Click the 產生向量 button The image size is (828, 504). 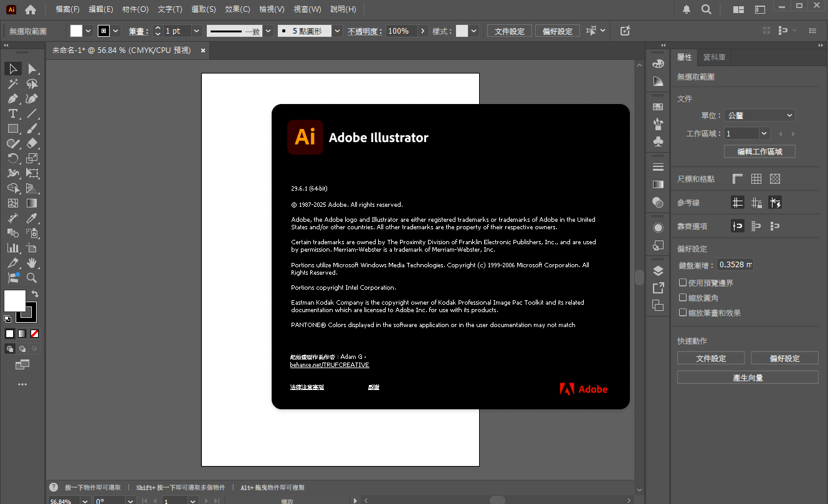[748, 378]
